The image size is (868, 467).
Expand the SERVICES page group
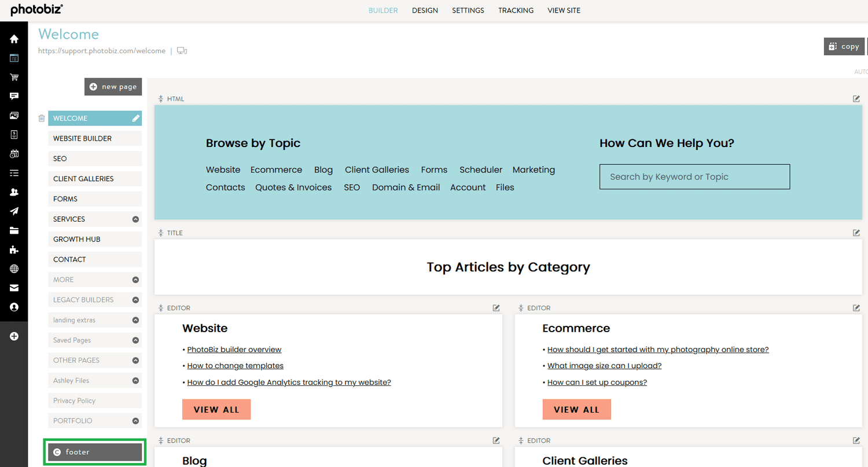[x=134, y=219]
